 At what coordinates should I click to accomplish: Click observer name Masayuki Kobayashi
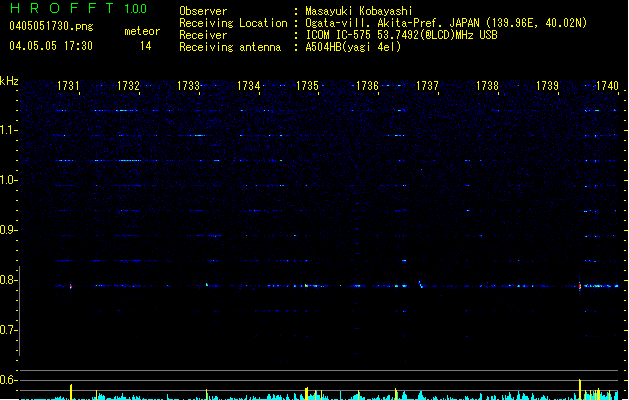pyautogui.click(x=359, y=11)
